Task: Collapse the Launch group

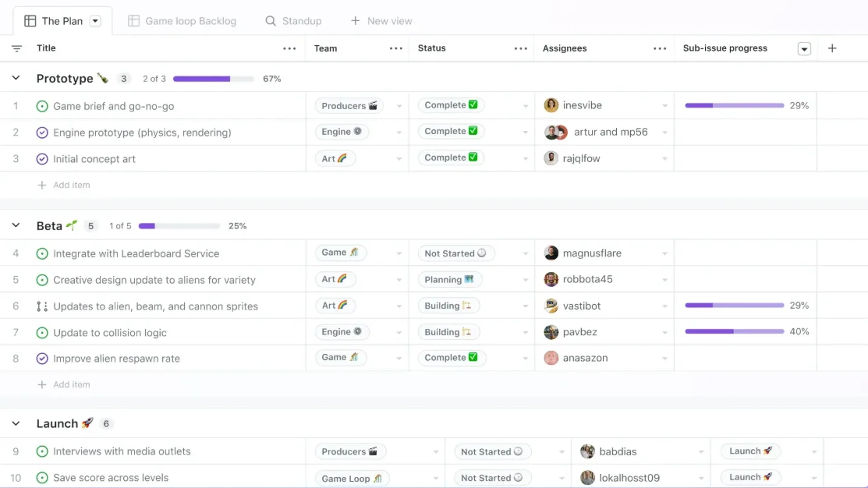Action: click(16, 423)
